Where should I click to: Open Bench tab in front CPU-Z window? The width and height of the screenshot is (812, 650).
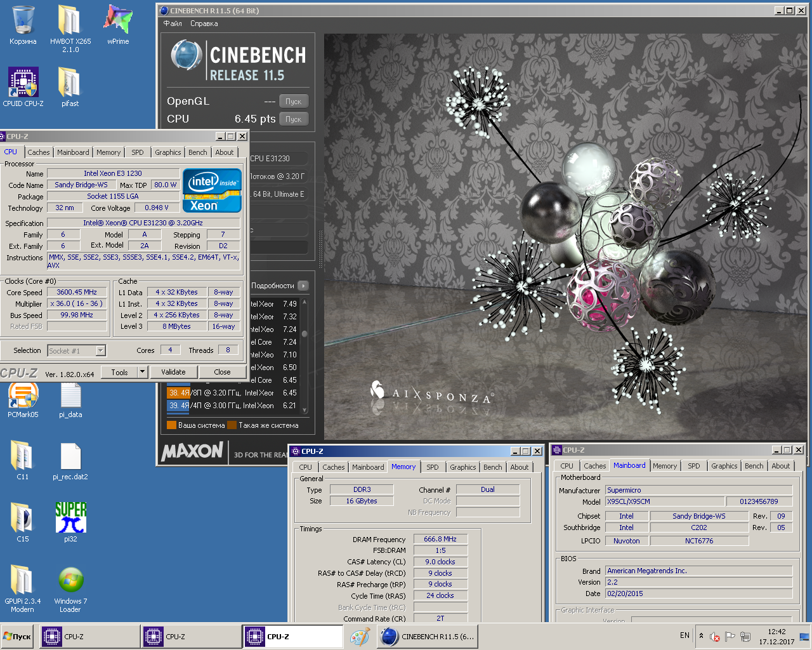(x=198, y=152)
